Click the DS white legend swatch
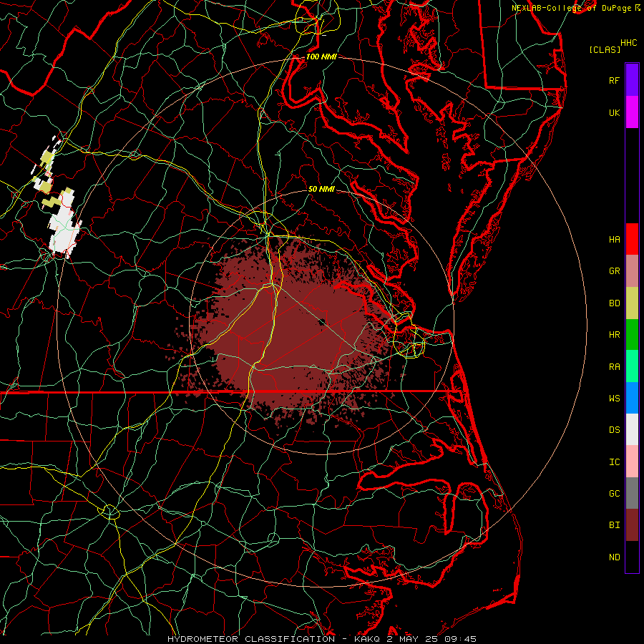This screenshot has height=644, width=644. point(632,429)
